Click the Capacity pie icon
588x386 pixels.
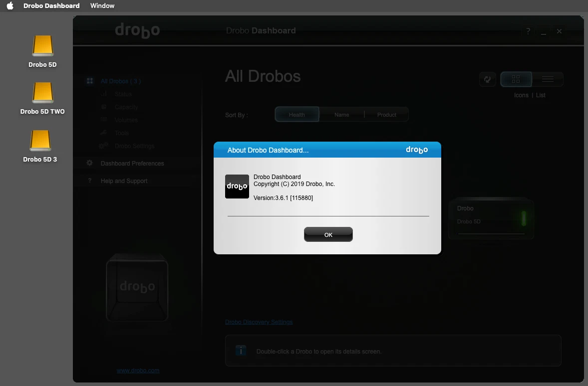pyautogui.click(x=104, y=107)
